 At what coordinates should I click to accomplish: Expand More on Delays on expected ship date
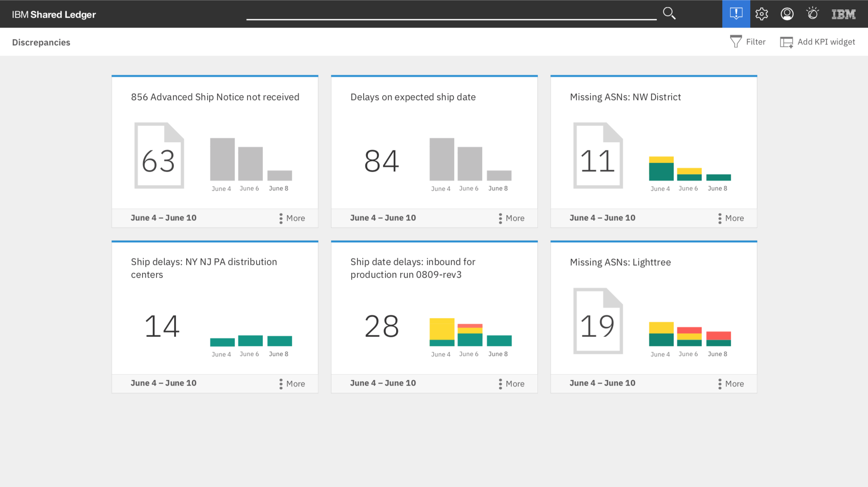[511, 218]
